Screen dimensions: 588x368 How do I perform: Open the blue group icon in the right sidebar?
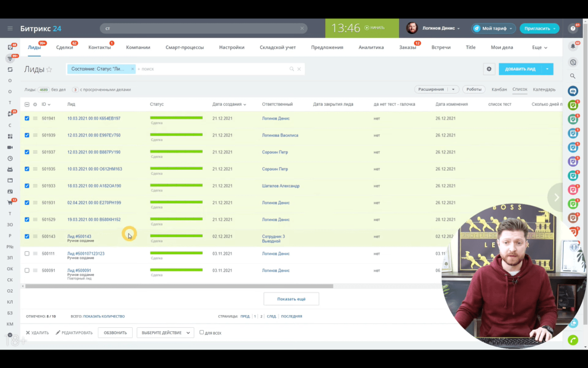573,91
